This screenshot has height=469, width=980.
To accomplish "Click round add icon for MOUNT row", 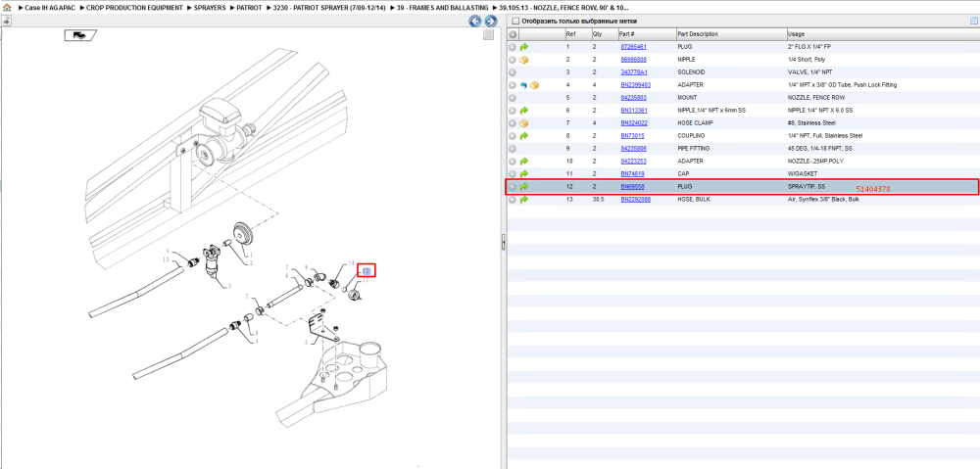I will (x=513, y=97).
